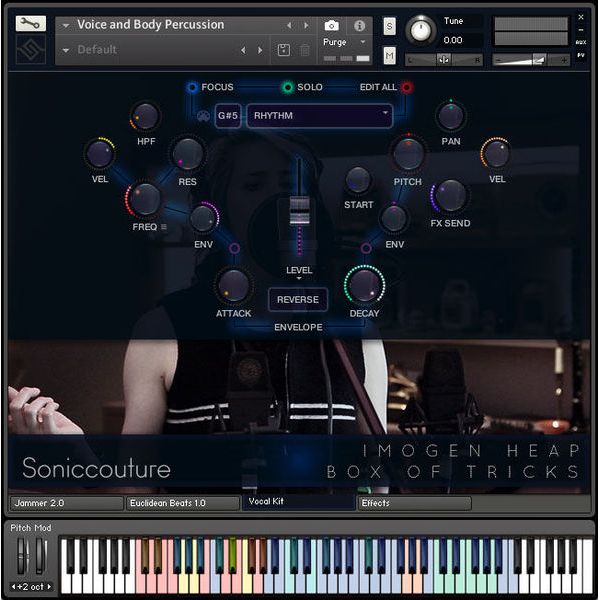Click the PAN knob
This screenshot has width=600, height=600.
click(x=451, y=116)
